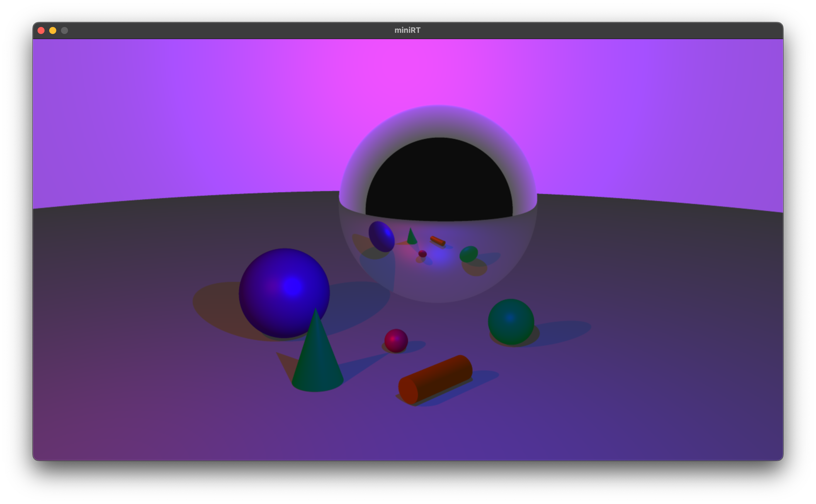Click the black dome inside glass sphere

pos(439,180)
